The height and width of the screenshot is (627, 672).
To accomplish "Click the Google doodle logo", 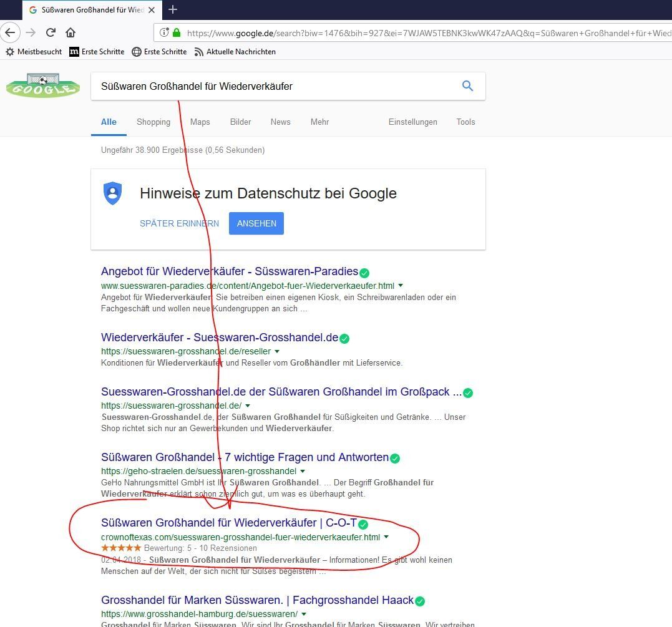I will 43,85.
